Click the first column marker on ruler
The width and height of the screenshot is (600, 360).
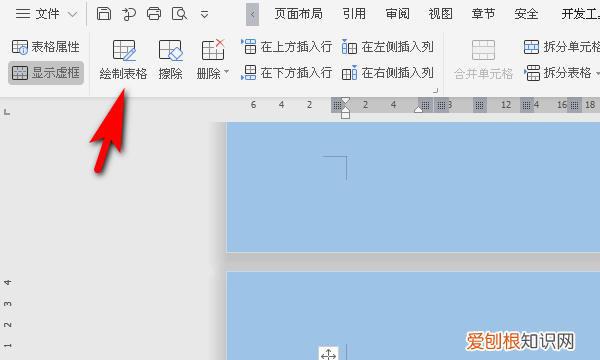coord(337,105)
